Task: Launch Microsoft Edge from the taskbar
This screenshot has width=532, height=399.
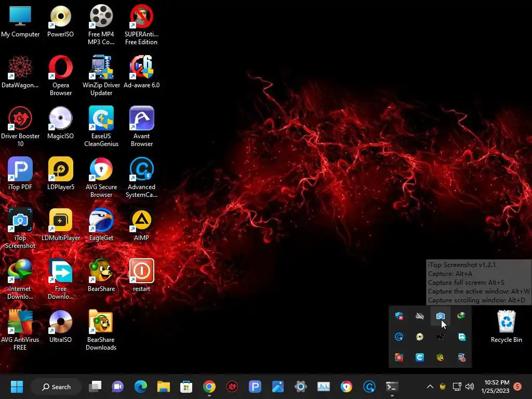Action: coord(140,387)
